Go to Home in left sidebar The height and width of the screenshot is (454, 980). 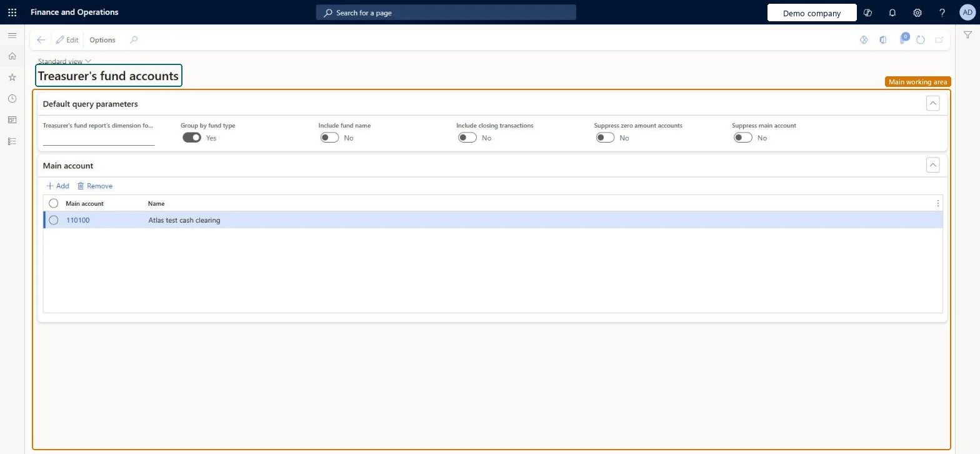(x=12, y=56)
